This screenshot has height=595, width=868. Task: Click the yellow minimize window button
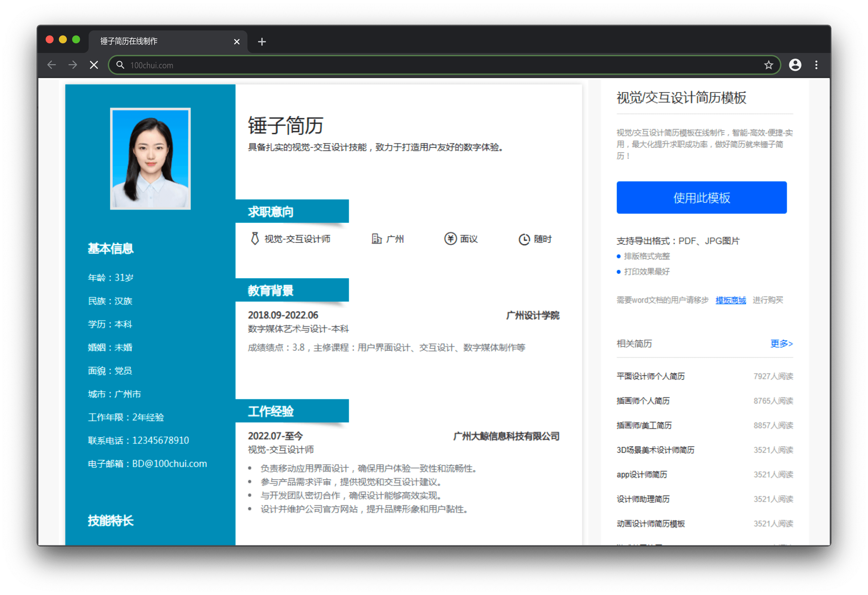click(x=63, y=40)
